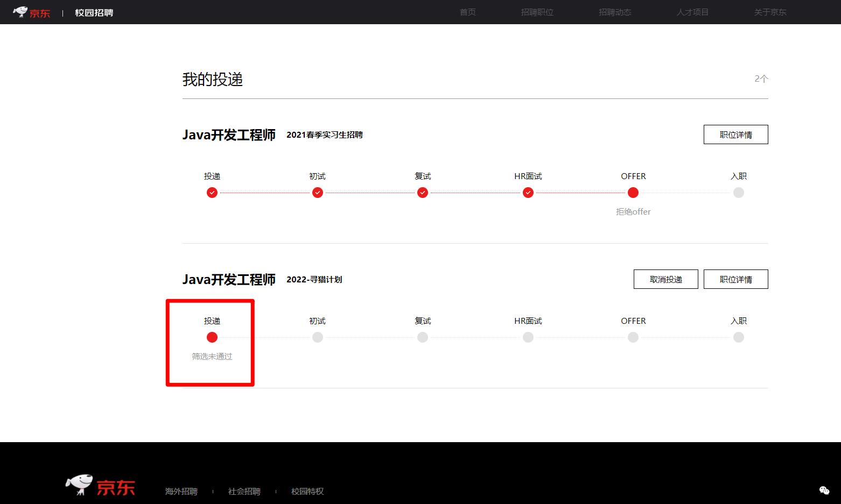Click 复试 gray dot of 2022-寻猎计划
The height and width of the screenshot is (504, 841).
pos(423,337)
